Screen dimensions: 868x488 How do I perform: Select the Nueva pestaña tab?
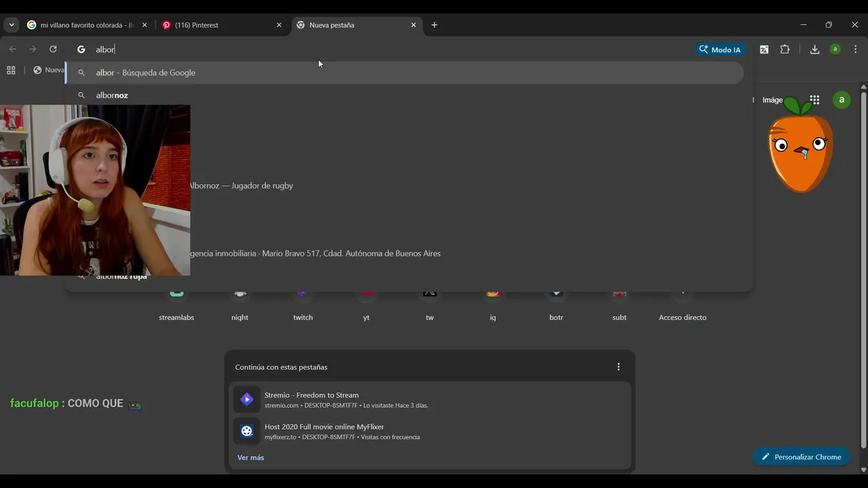(356, 25)
